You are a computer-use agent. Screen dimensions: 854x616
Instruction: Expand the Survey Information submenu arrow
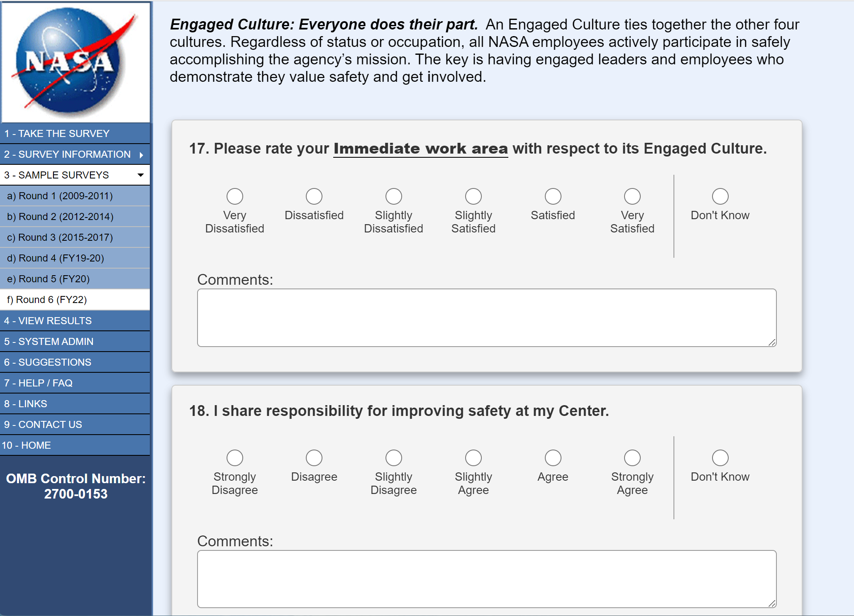pyautogui.click(x=142, y=155)
